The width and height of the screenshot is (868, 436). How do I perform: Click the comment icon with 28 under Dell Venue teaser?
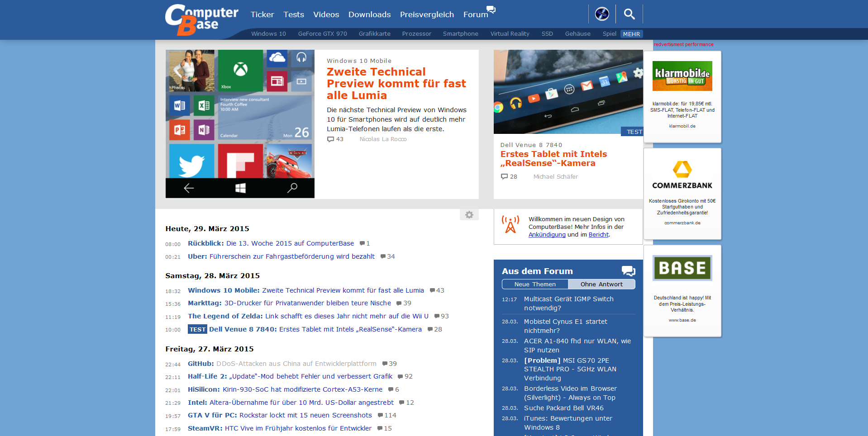click(504, 177)
